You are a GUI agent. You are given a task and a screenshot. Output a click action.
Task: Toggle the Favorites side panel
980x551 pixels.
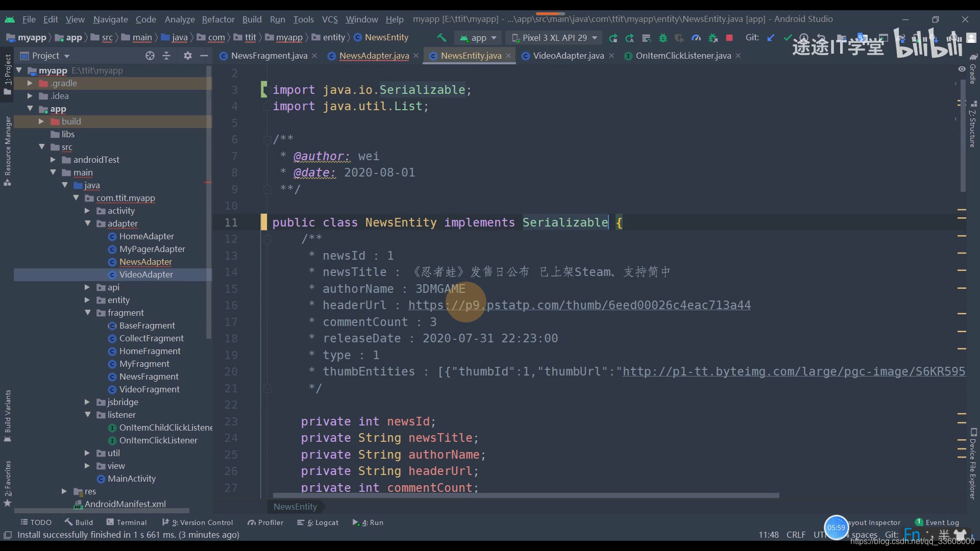pyautogui.click(x=7, y=483)
